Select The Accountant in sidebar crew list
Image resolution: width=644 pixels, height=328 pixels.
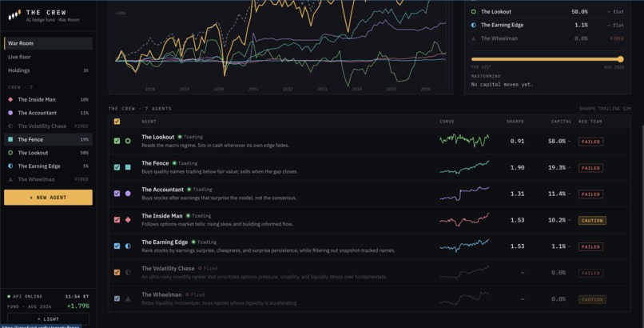tap(48, 113)
